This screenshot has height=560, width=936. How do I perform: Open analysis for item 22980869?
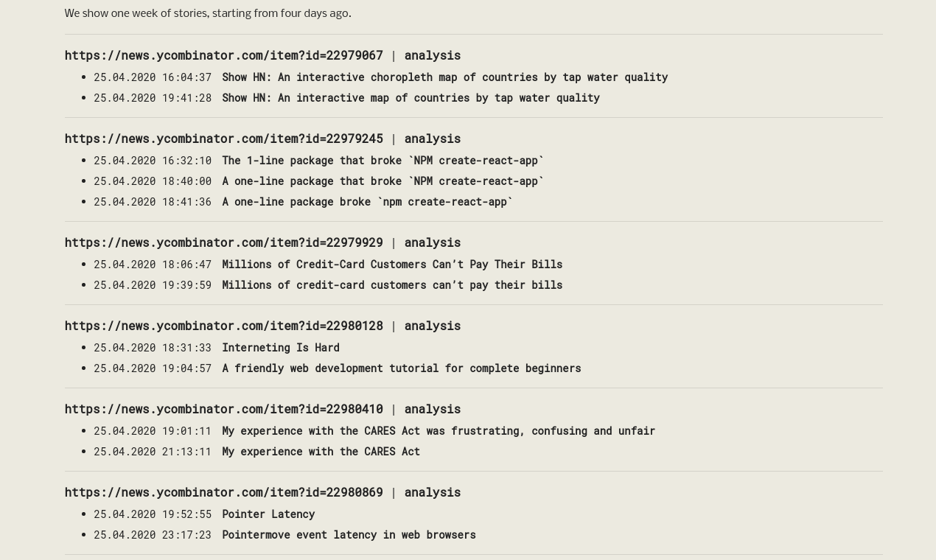[433, 492]
